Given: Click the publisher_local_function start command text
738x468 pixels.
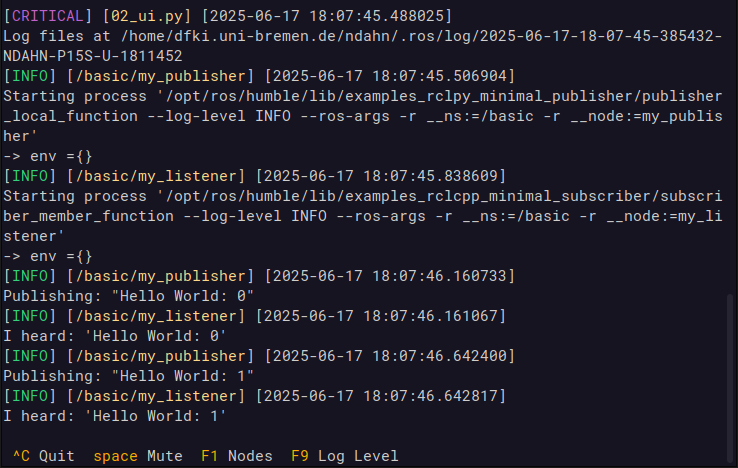Looking at the screenshot, I should (362, 116).
